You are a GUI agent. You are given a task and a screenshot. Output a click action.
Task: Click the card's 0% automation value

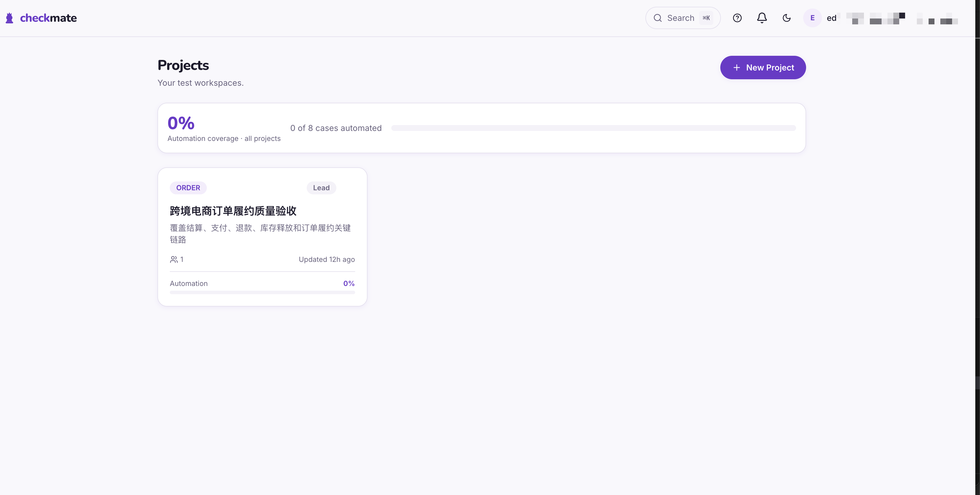[349, 284]
